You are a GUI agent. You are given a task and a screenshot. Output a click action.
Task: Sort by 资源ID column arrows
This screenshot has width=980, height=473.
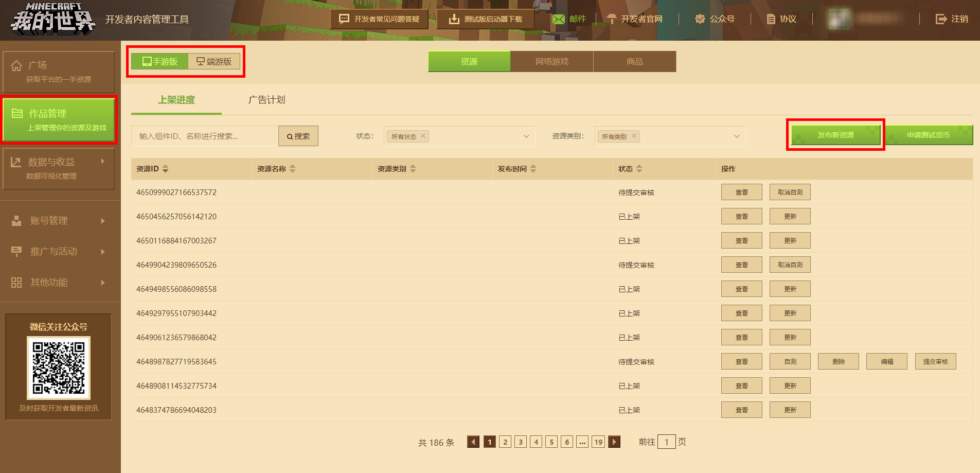tap(165, 169)
